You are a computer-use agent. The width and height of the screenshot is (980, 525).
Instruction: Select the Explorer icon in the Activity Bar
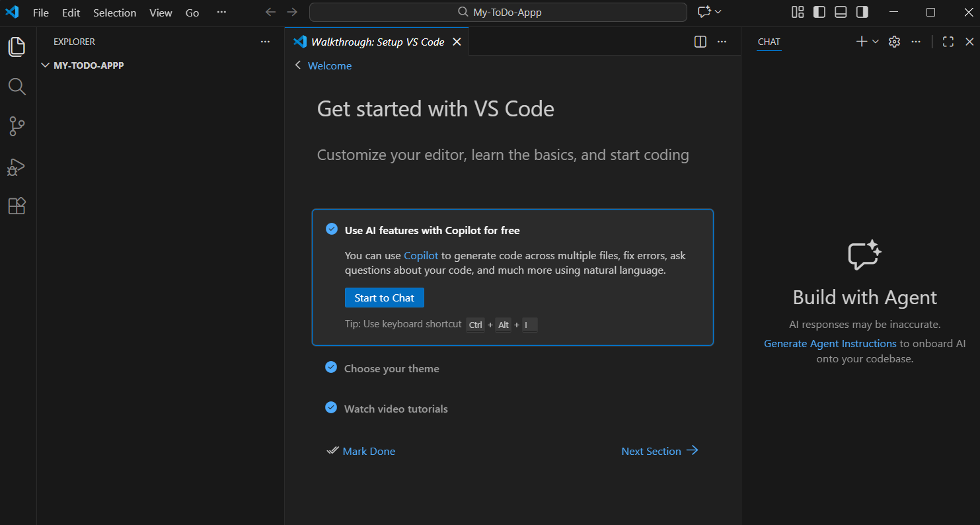(x=17, y=46)
